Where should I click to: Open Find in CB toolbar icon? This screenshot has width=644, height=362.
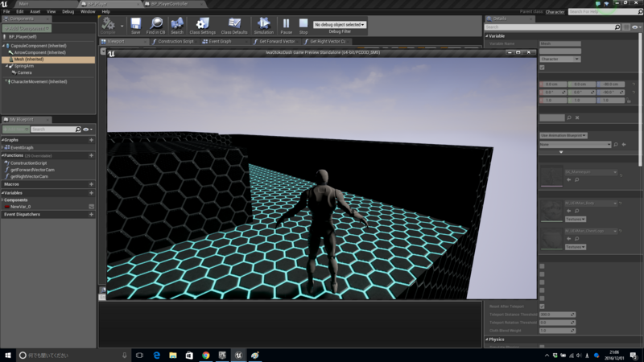[155, 25]
